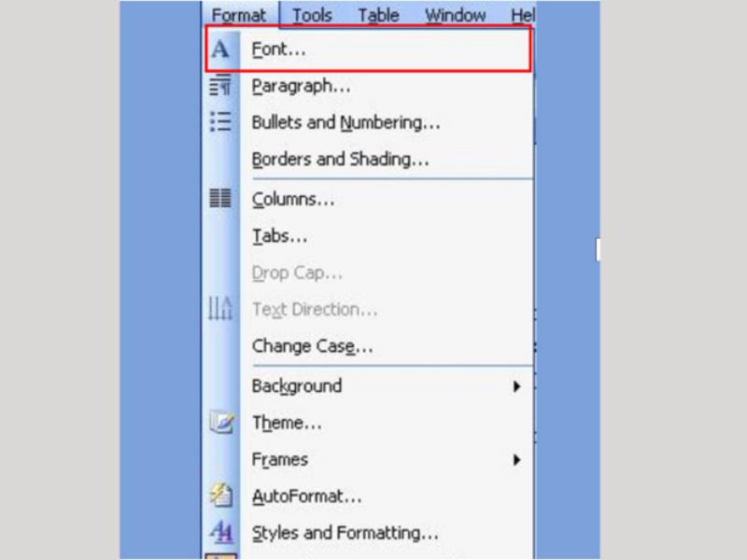The width and height of the screenshot is (747, 560).
Task: Choose the Tabs menu entry
Action: pos(279,236)
